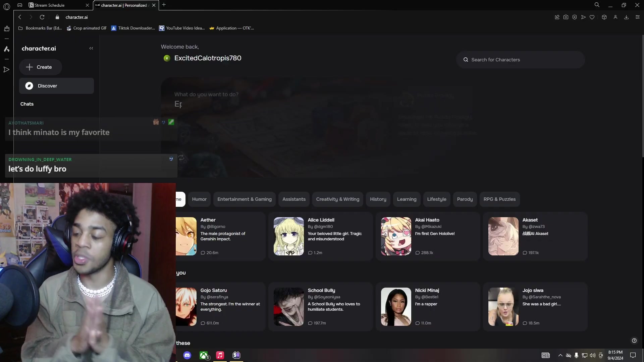The image size is (644, 362).
Task: Click the send flow arrow icon in toolbar
Action: 583,17
